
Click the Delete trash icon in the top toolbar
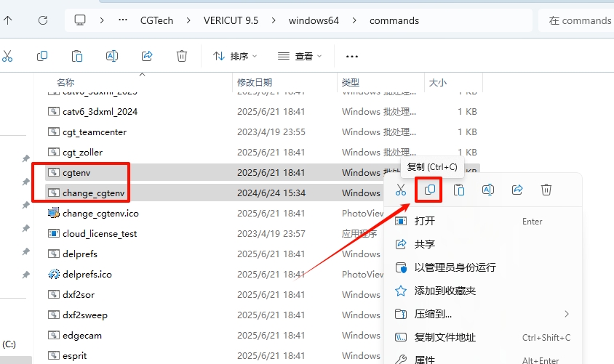click(182, 56)
